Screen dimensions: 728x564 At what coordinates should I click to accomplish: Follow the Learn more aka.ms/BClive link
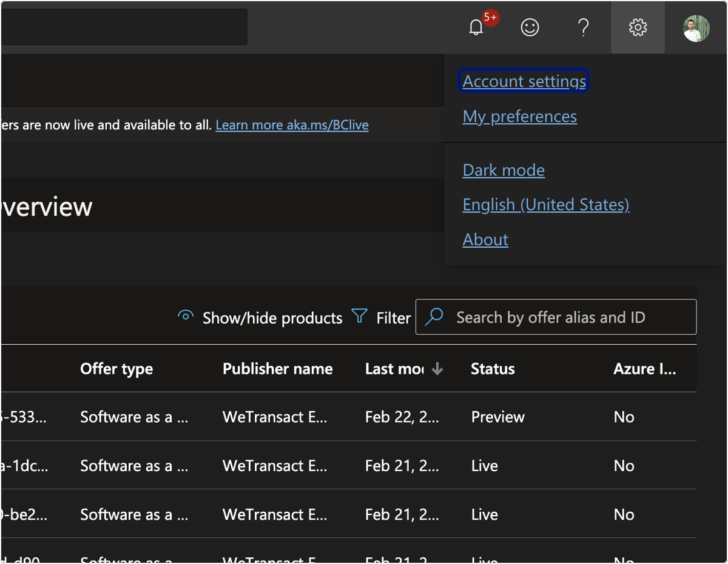(x=292, y=125)
